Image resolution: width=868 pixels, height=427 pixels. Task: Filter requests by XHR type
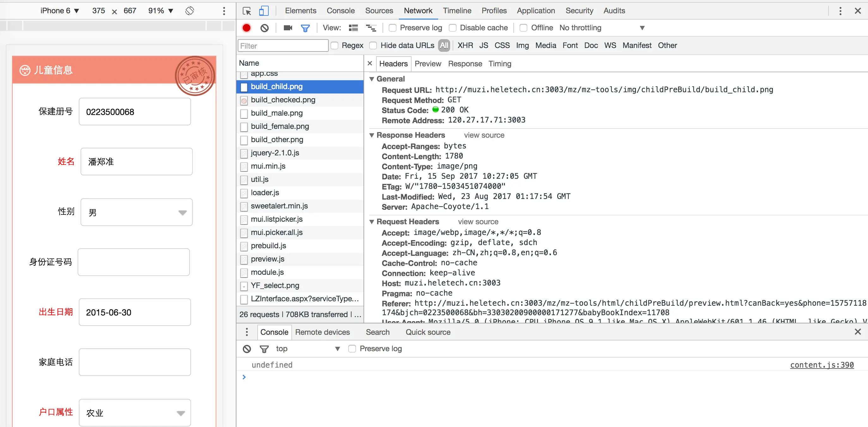click(465, 45)
